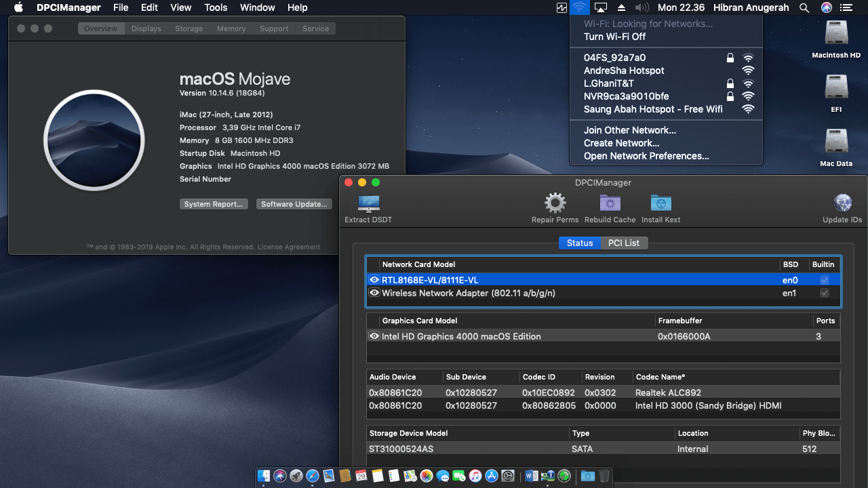Open System Preferences icon in Dock
Screen dimensions: 868x488
coord(508,476)
